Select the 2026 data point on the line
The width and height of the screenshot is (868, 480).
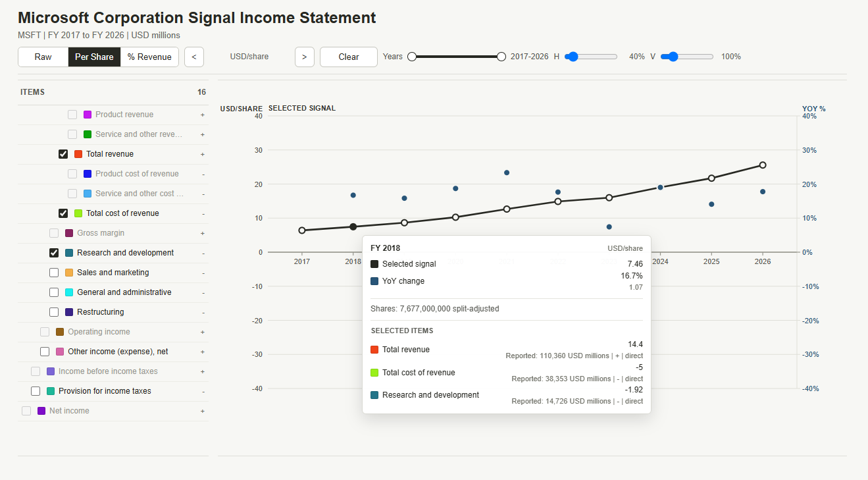pyautogui.click(x=763, y=165)
